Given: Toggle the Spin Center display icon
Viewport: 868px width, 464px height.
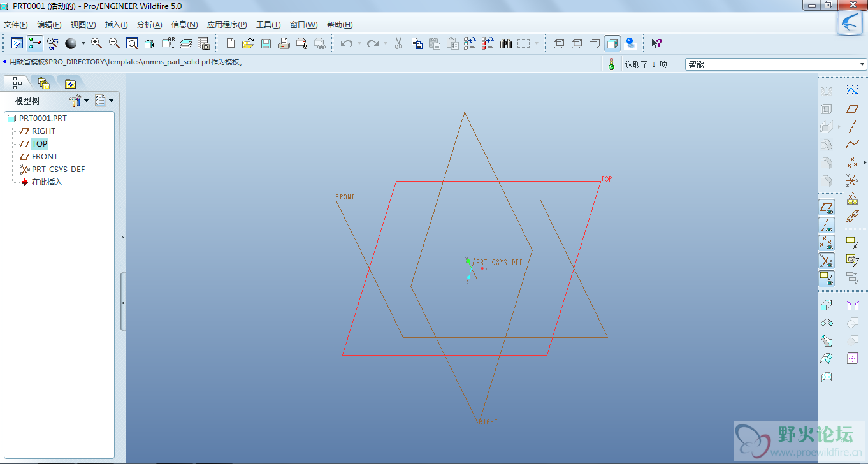Looking at the screenshot, I should pos(35,43).
